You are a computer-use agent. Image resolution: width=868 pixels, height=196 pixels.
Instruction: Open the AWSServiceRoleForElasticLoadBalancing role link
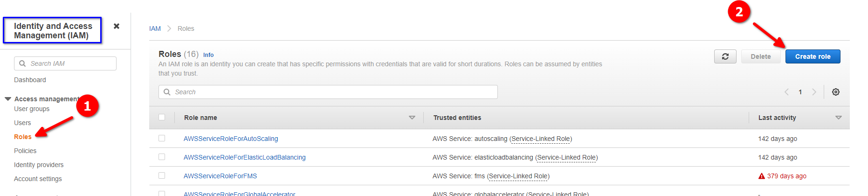(x=245, y=157)
